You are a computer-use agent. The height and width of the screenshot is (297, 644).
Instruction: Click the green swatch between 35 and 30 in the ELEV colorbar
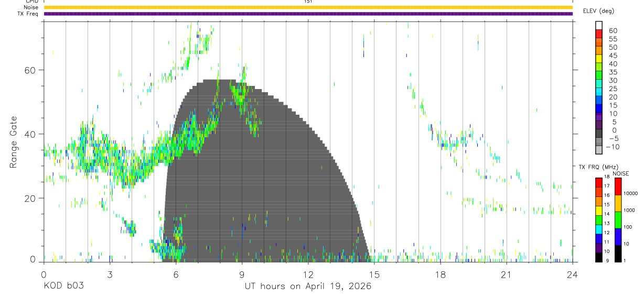coord(599,76)
